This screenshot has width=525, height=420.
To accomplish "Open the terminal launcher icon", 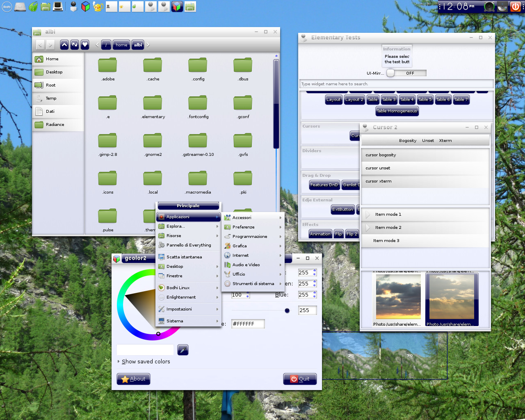I will [58, 7].
